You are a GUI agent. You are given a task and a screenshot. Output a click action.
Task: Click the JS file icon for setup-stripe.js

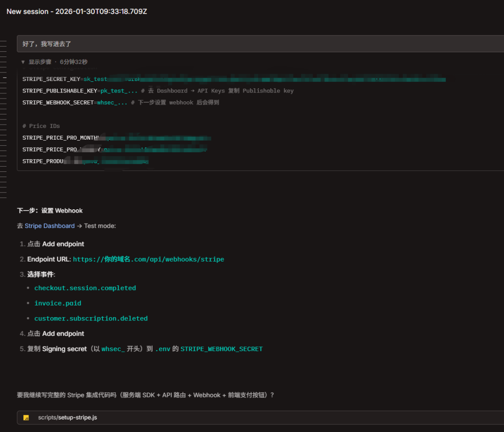(26, 418)
